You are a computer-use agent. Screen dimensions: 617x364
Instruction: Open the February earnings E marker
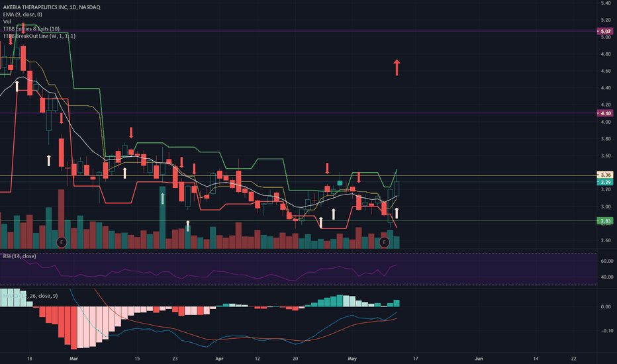[x=62, y=242]
